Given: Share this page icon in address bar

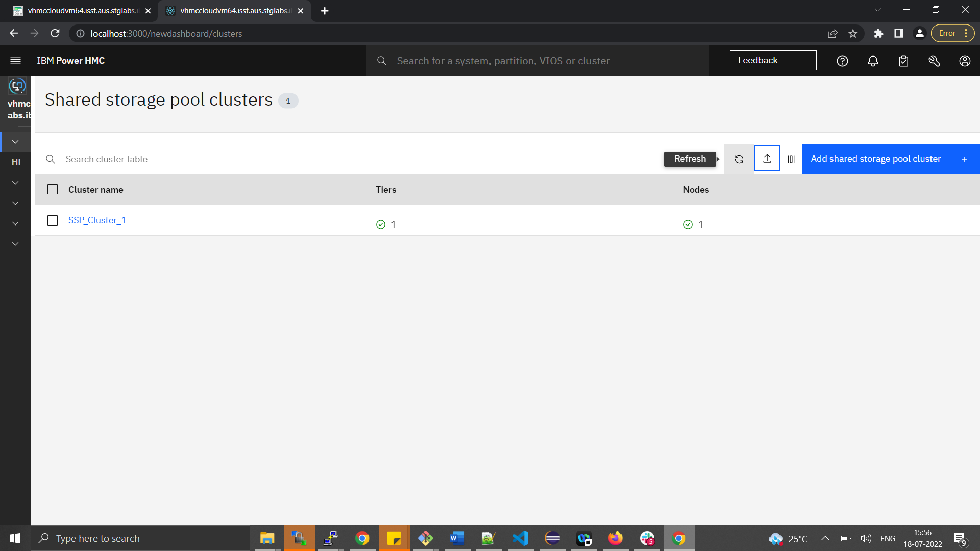Looking at the screenshot, I should (832, 33).
